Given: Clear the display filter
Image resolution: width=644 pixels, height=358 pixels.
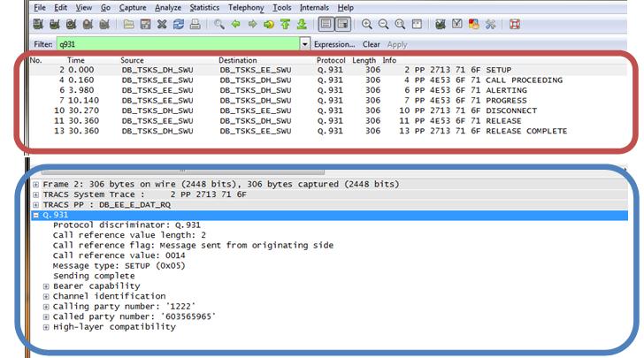Looking at the screenshot, I should pos(371,44).
